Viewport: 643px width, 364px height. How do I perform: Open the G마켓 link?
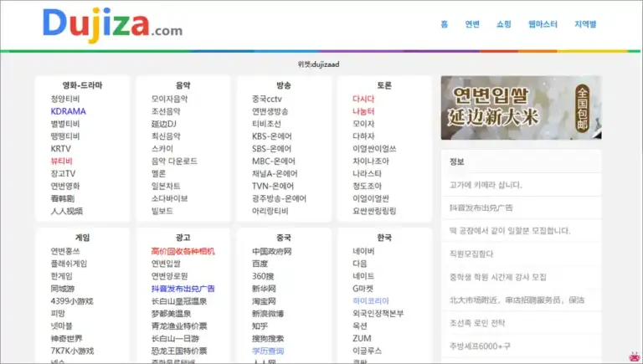tap(363, 289)
